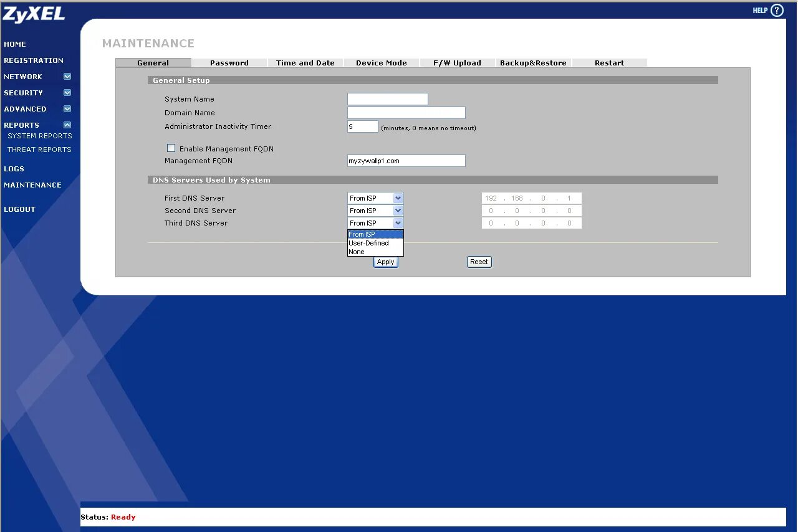798x532 pixels.
Task: Open Second DNS Server dropdown
Action: [375, 211]
